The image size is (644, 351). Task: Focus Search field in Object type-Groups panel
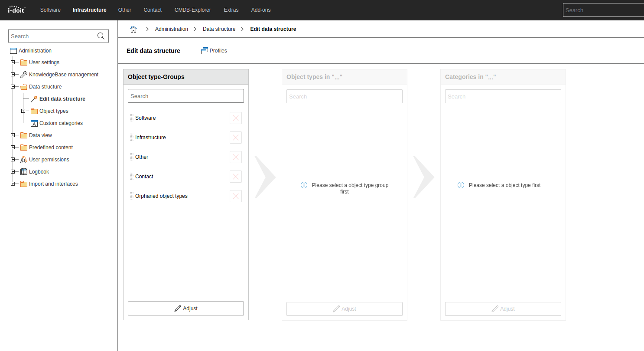186,96
